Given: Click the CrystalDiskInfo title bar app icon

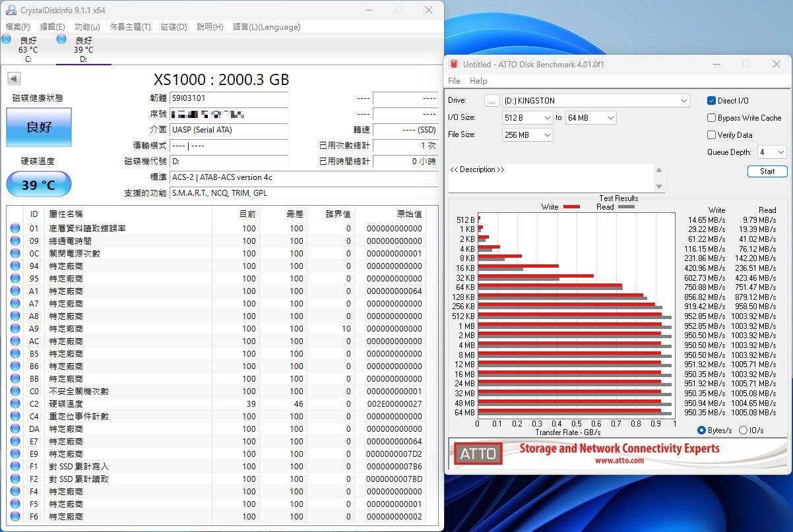Looking at the screenshot, I should (x=11, y=10).
